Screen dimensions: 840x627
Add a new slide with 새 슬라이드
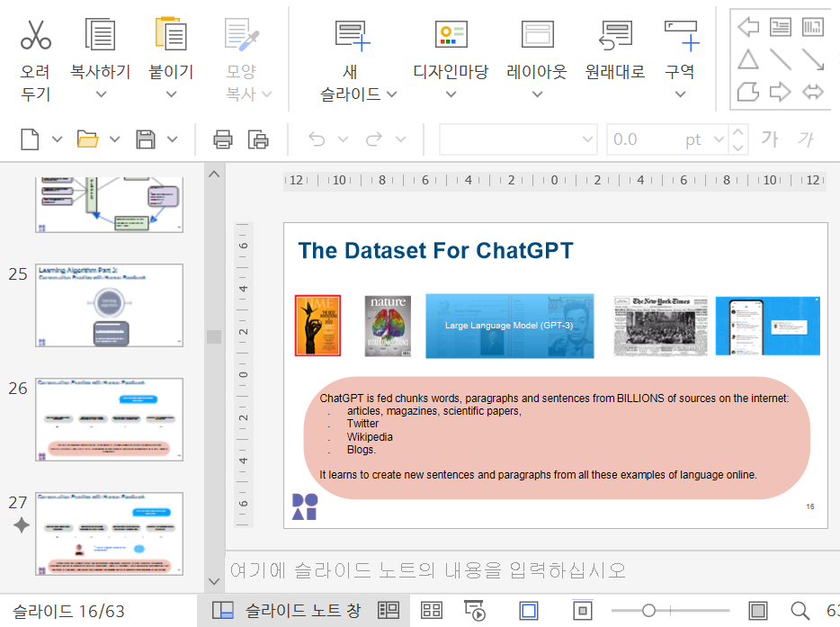coord(352,35)
